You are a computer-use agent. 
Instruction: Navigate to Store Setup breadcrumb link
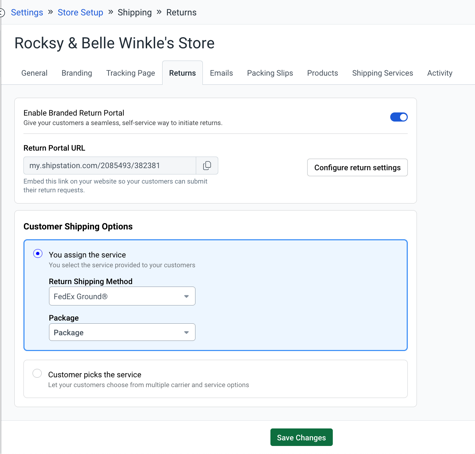pyautogui.click(x=80, y=13)
